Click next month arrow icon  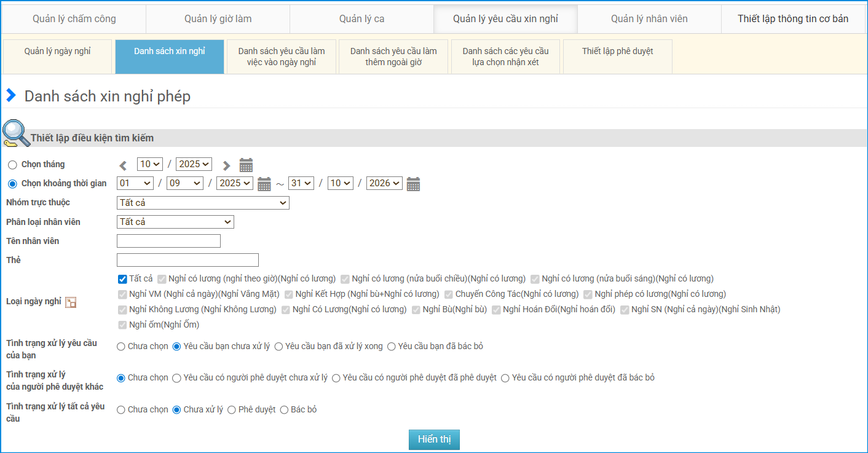[226, 165]
